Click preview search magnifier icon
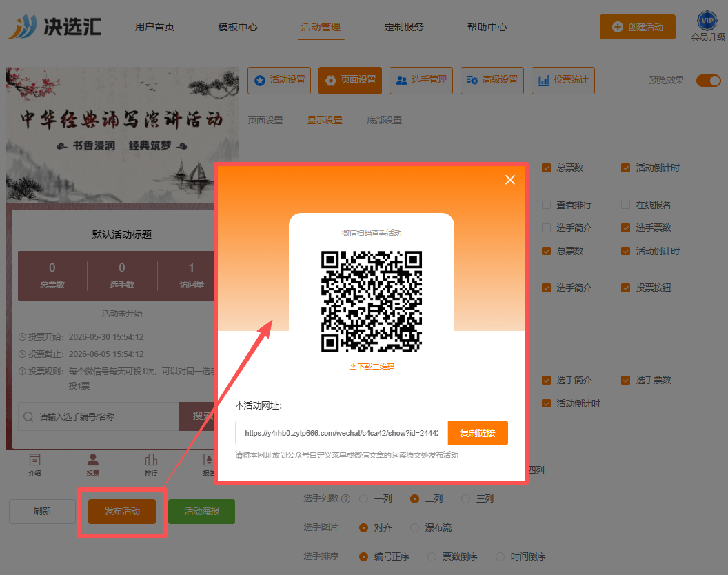Viewport: 728px width, 575px height. point(28,416)
